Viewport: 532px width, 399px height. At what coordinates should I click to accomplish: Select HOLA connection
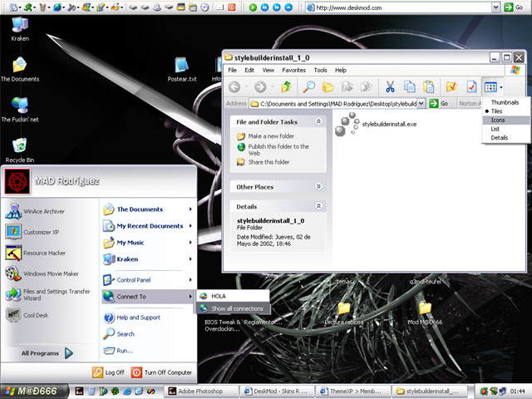pos(233,296)
